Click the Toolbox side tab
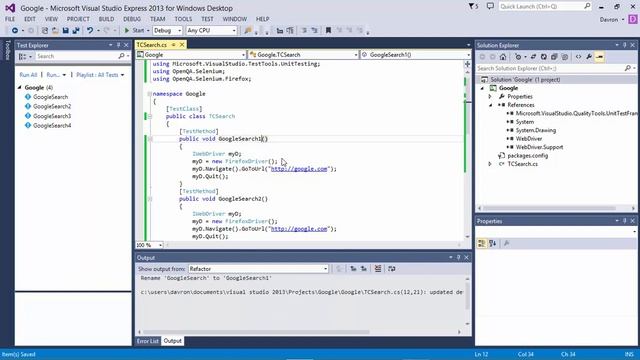The height and width of the screenshot is (360, 640). point(7,50)
